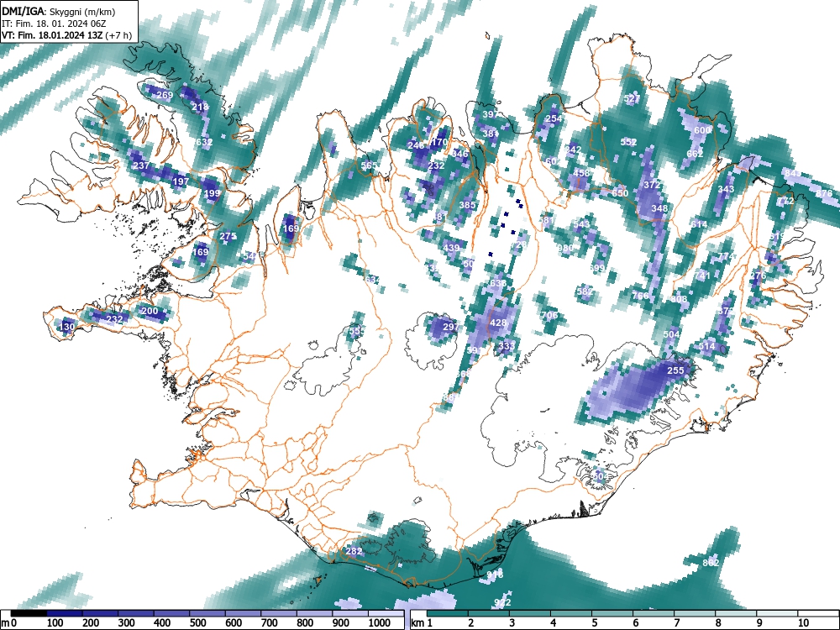Click the visibility value 342 on the map
The image size is (840, 630).
[x=573, y=150]
